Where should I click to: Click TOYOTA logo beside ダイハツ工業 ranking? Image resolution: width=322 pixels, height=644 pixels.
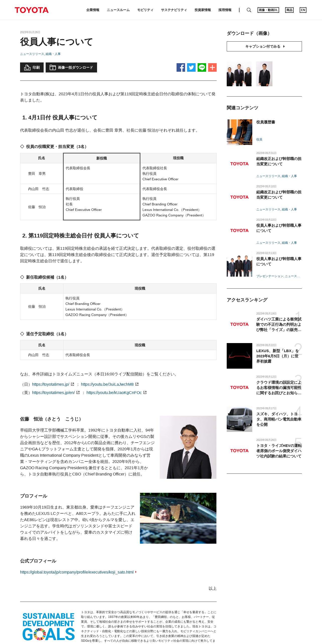point(239,324)
